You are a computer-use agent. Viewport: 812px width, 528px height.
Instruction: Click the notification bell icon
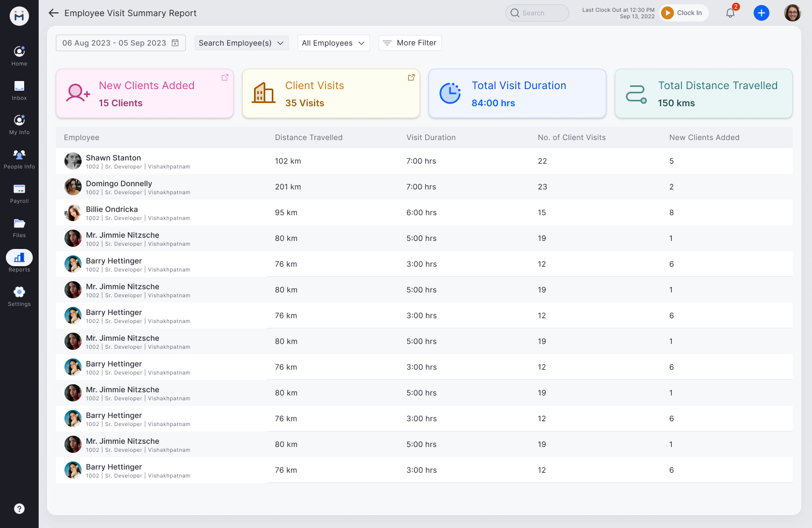point(730,12)
